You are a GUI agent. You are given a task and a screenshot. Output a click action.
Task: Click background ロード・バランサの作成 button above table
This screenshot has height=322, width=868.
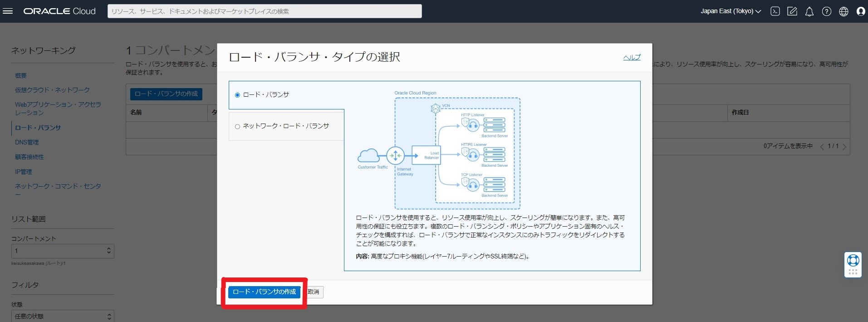pos(166,94)
